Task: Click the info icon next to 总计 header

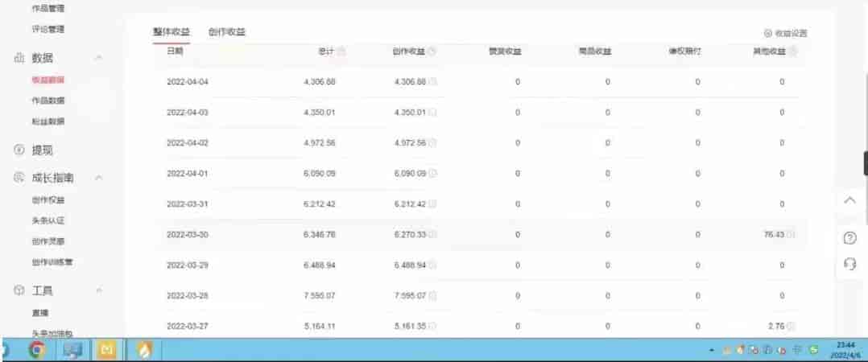Action: click(x=341, y=51)
